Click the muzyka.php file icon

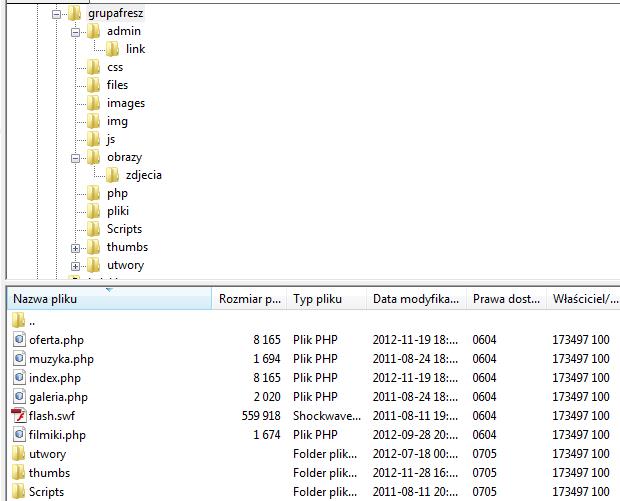(19, 359)
